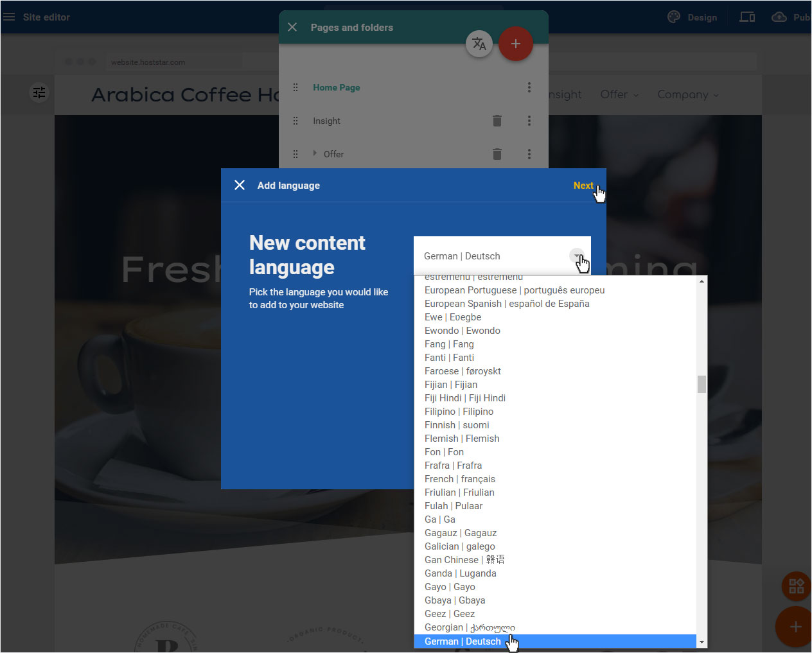Select the Home Page entry
This screenshot has height=653, width=812.
click(337, 87)
